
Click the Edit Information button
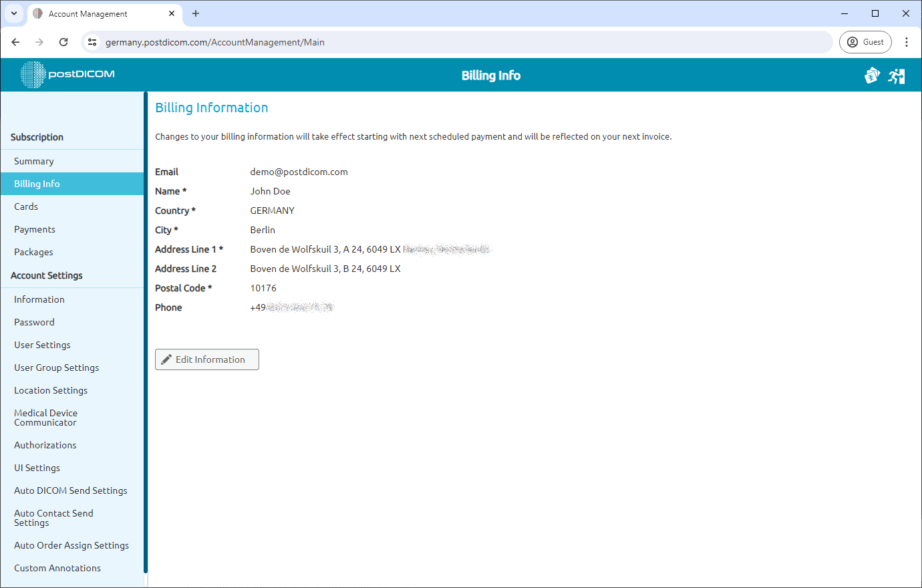click(x=206, y=359)
